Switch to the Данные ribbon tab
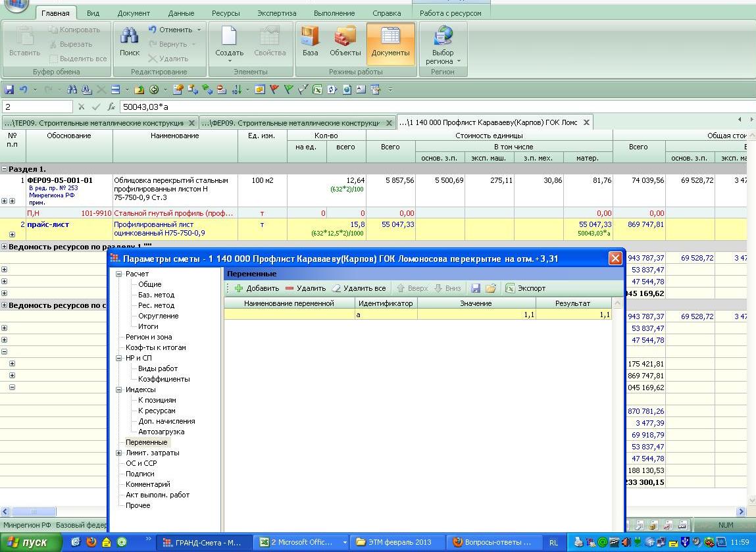The image size is (756, 552). point(181,13)
